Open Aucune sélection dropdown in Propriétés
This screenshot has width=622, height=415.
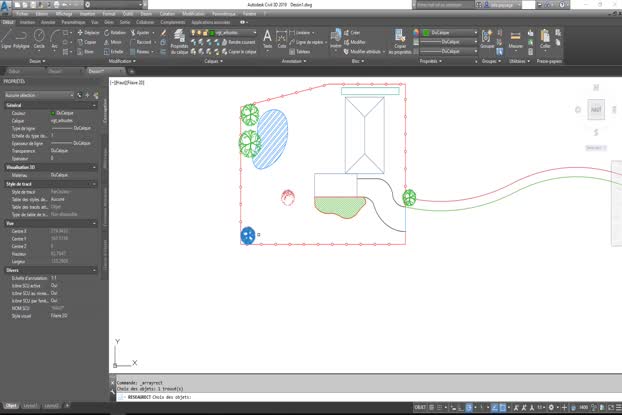[x=39, y=95]
